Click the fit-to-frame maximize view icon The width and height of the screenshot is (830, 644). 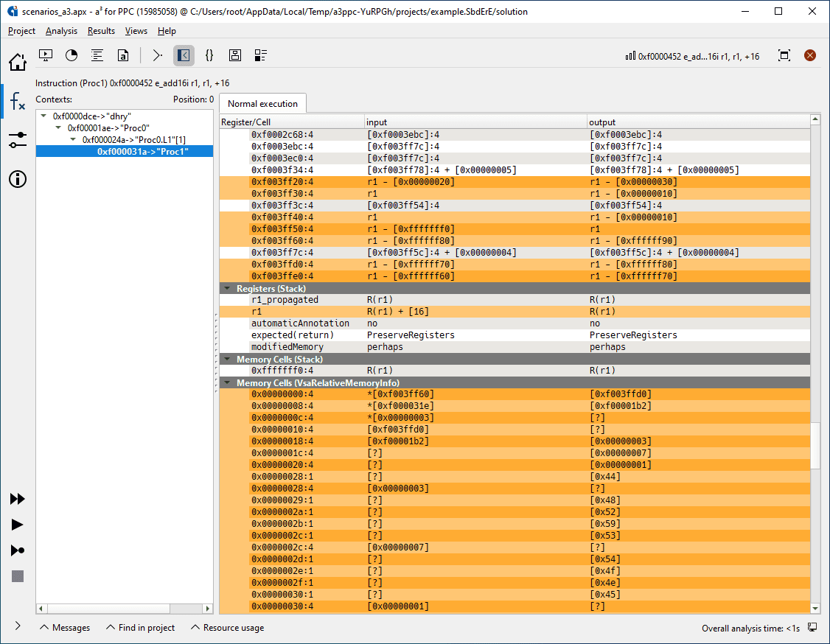pyautogui.click(x=784, y=55)
